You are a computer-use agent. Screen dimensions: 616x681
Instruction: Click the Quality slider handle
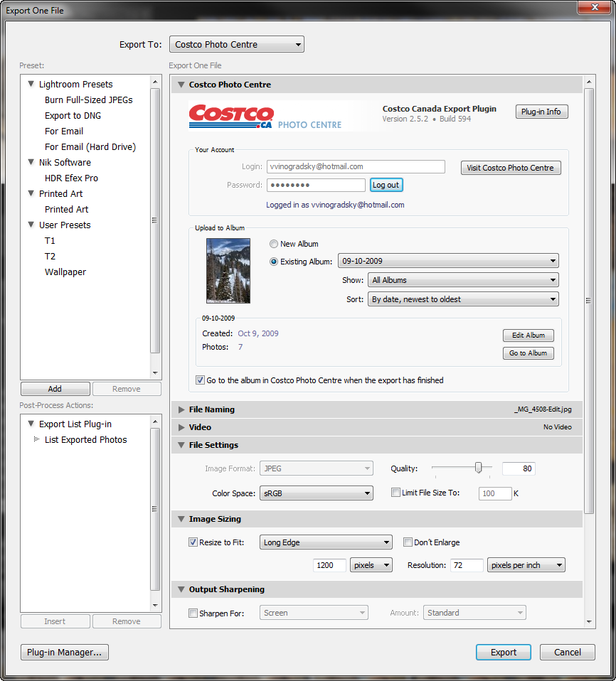point(479,467)
